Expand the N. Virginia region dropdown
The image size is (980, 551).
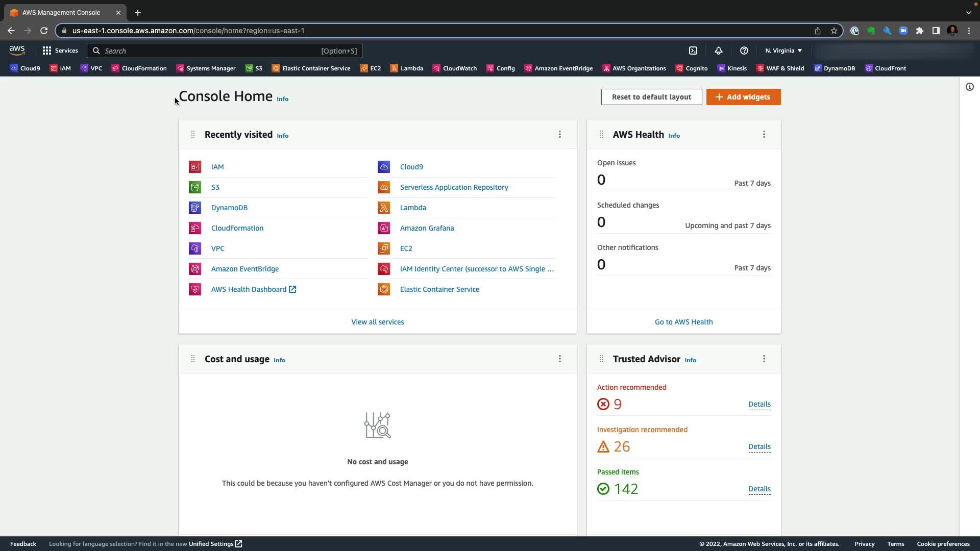tap(783, 51)
